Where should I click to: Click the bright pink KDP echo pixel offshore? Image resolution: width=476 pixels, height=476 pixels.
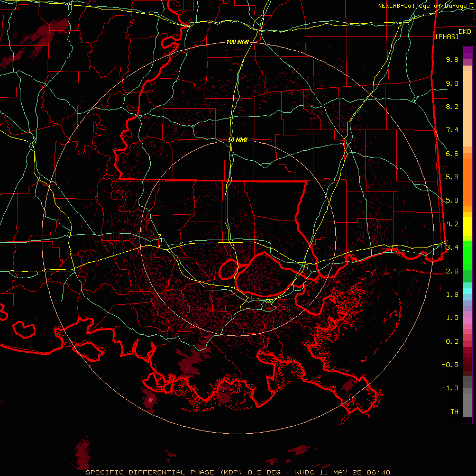pos(150,400)
